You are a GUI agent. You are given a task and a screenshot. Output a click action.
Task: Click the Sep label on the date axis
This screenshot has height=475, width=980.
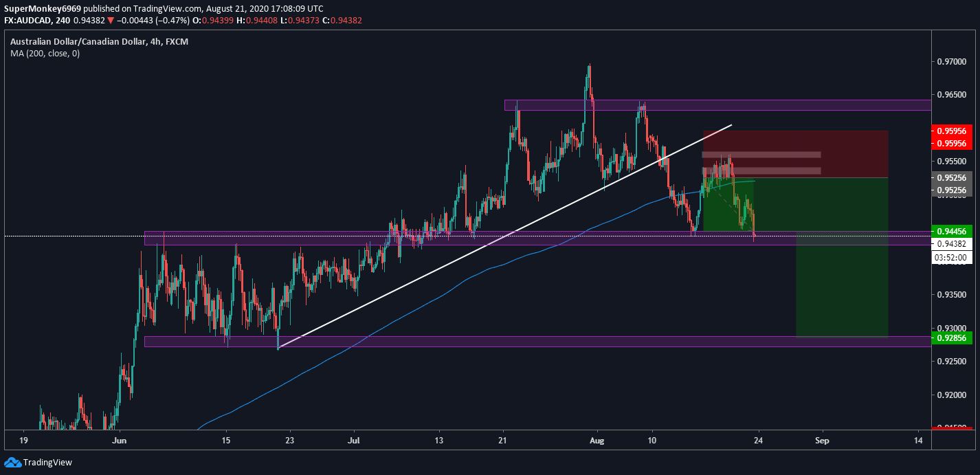pos(821,439)
